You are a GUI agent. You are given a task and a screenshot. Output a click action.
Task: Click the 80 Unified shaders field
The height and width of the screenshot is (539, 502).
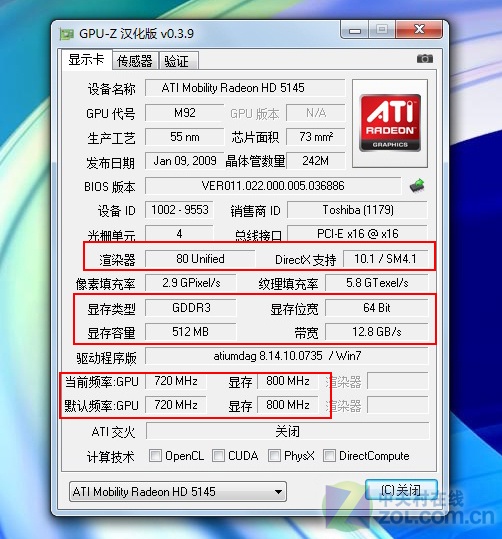(200, 258)
